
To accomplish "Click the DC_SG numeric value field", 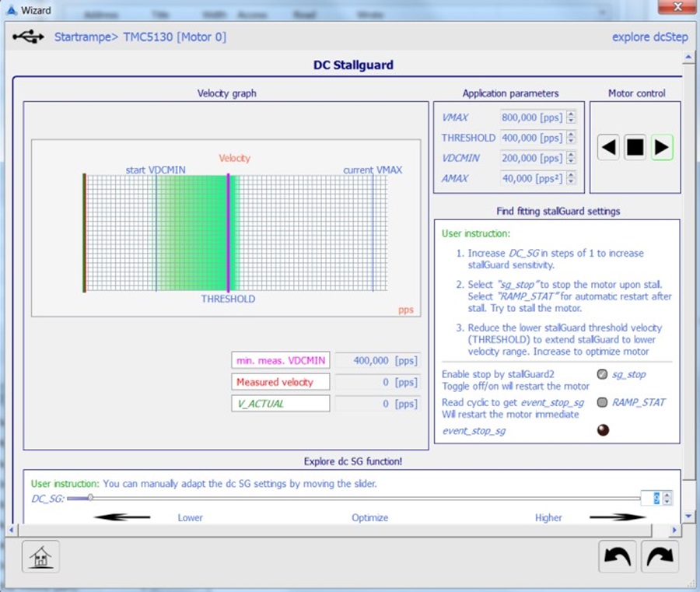I will [x=651, y=498].
